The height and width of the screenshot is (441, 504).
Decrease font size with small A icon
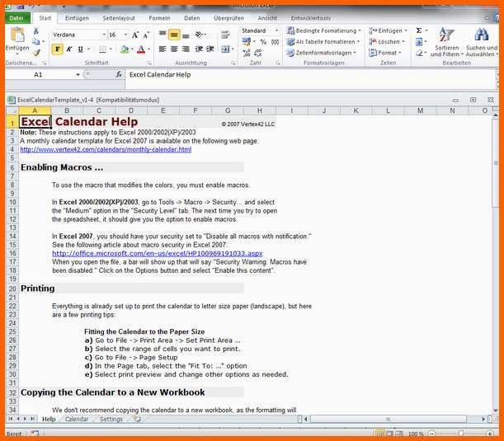[146, 35]
